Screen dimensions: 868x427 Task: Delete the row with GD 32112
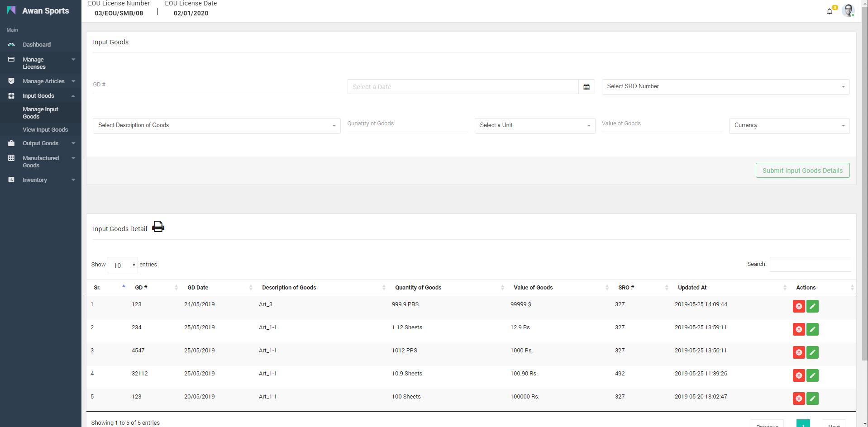pos(799,375)
